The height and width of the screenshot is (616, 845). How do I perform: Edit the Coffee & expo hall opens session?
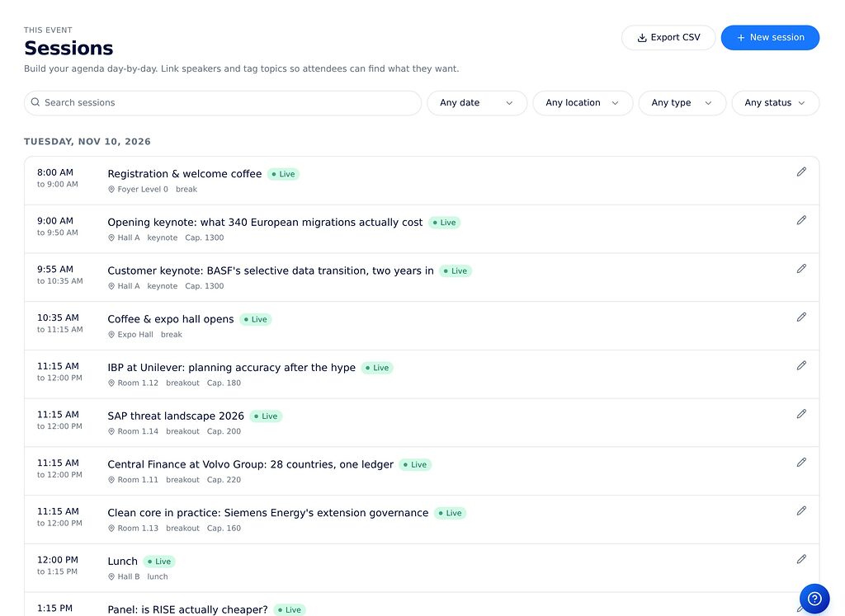801,317
